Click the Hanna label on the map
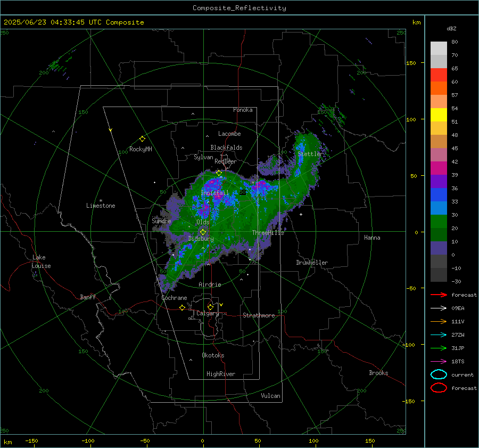 (x=372, y=238)
